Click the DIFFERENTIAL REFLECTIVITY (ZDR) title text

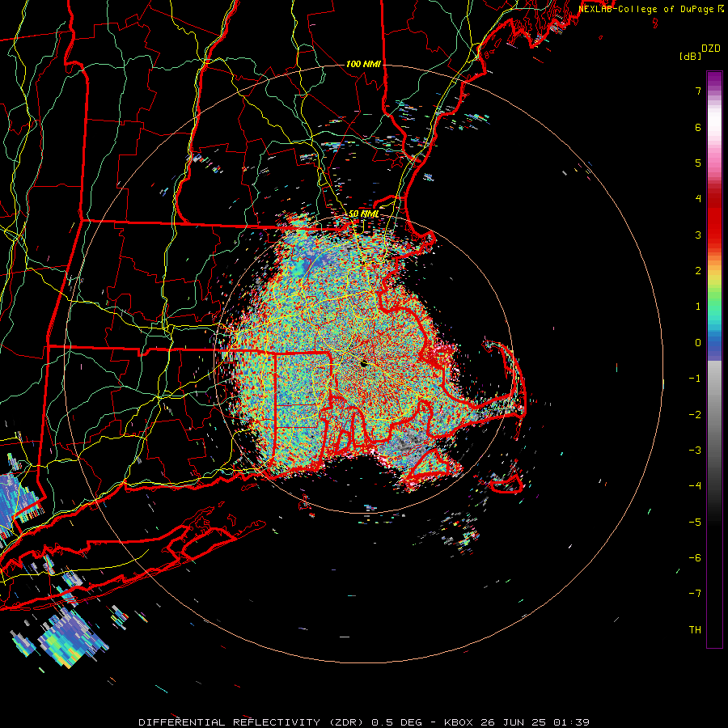(252, 722)
